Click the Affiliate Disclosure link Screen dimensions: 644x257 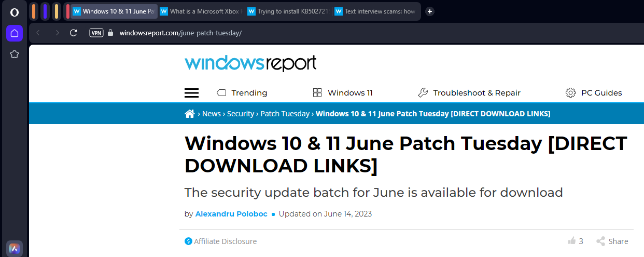coord(225,241)
